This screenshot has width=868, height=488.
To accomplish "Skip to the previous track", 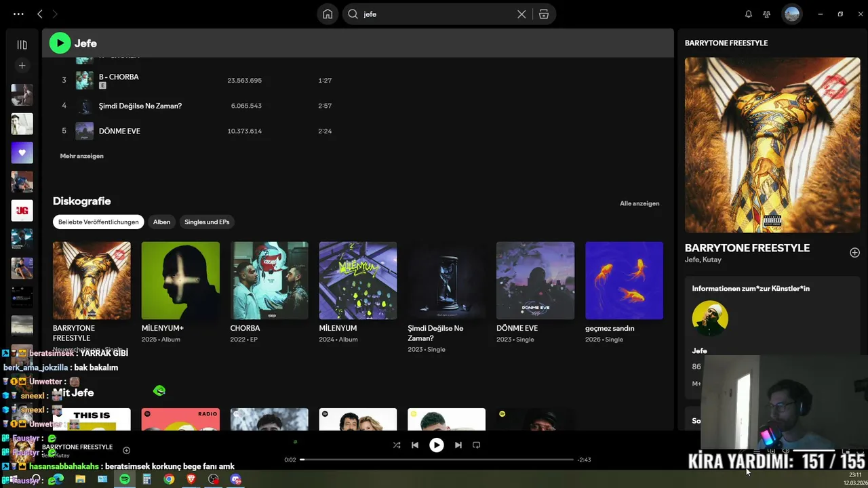I will tap(415, 445).
